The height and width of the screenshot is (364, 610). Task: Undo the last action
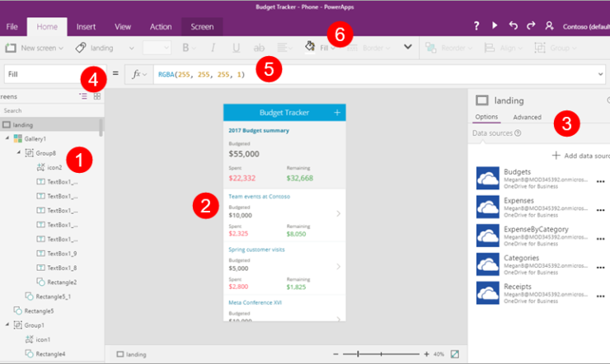pyautogui.click(x=513, y=26)
